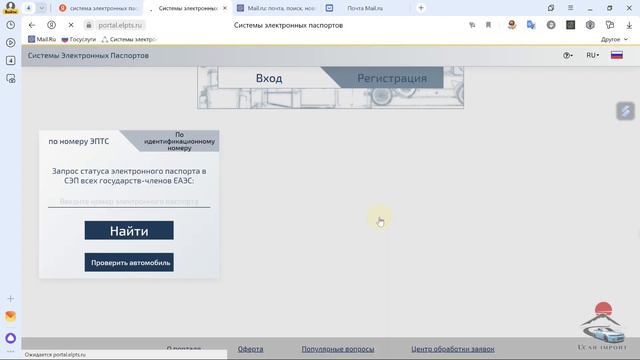Add a site via sidebar plus icon
Viewport: 640px width, 360px height.
pyautogui.click(x=11, y=299)
